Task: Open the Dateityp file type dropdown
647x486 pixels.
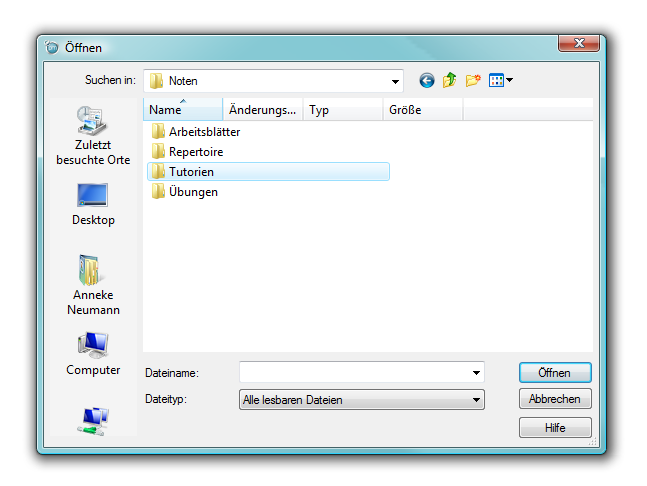Action: point(476,400)
